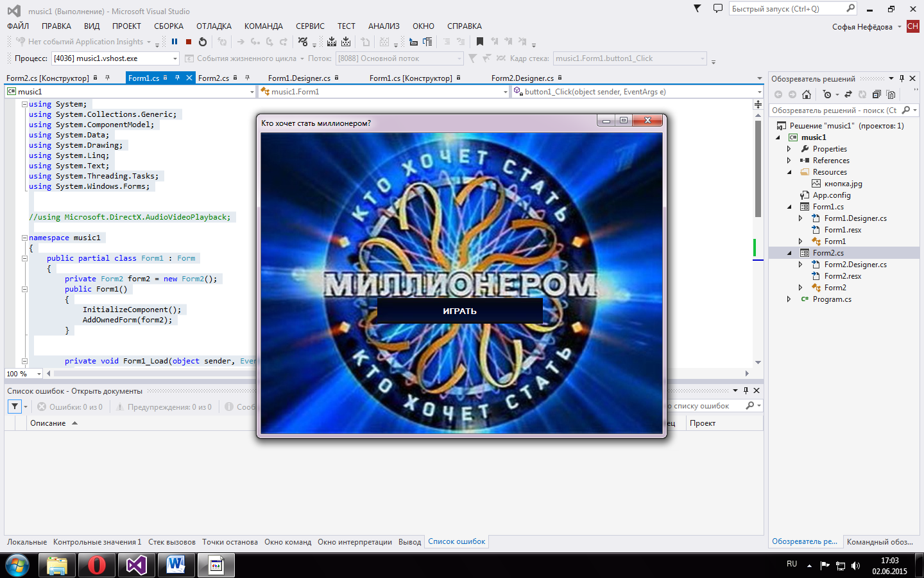Pause debugging with the Break All button
The image size is (924, 578).
(x=175, y=42)
